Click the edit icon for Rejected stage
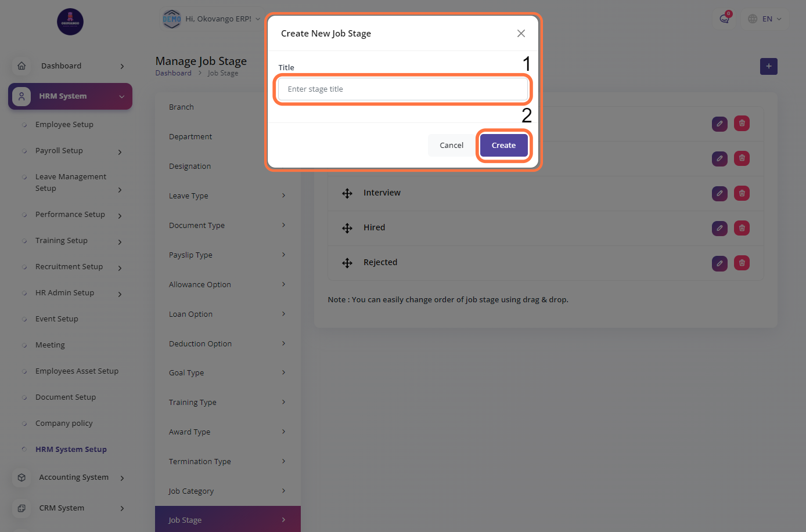The height and width of the screenshot is (532, 806). (x=719, y=263)
